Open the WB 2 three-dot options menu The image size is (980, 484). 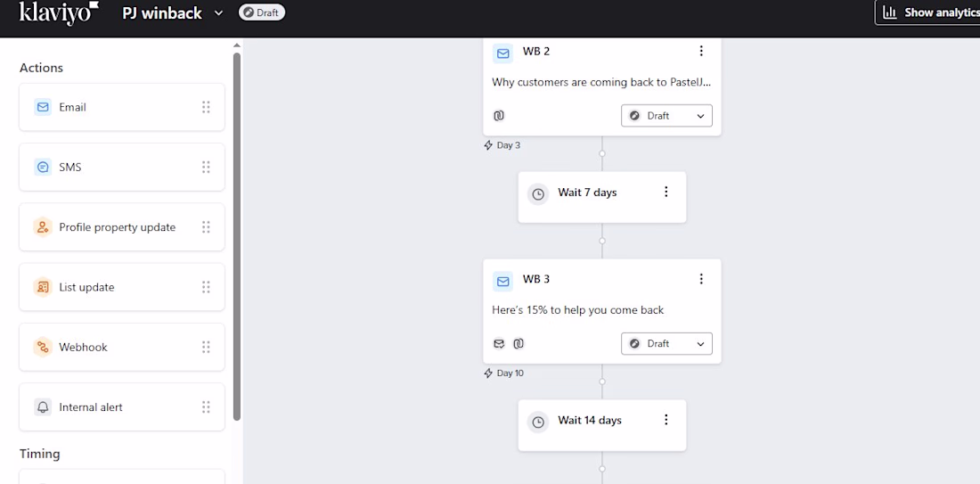click(x=701, y=52)
